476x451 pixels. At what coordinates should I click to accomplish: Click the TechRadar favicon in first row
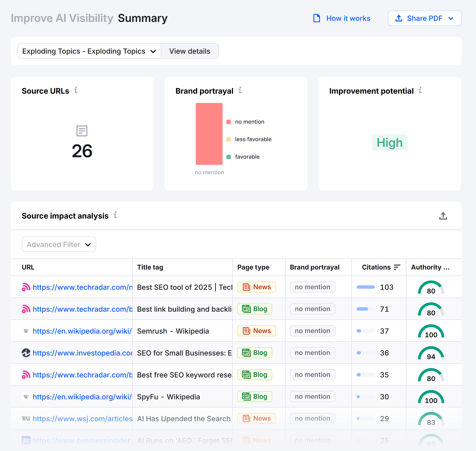(x=26, y=287)
